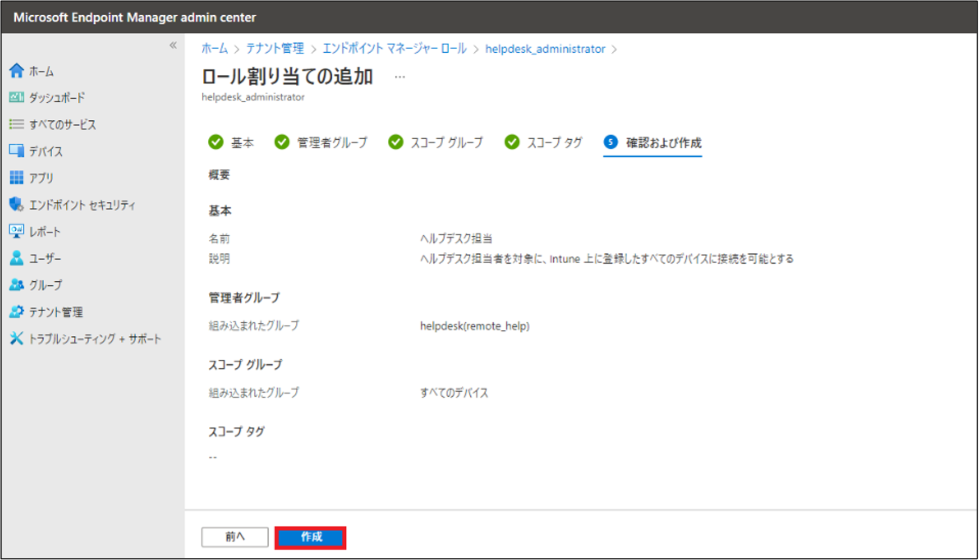Image resolution: width=980 pixels, height=560 pixels.
Task: Click the name value ヘルプデスク担当
Action: (456, 238)
